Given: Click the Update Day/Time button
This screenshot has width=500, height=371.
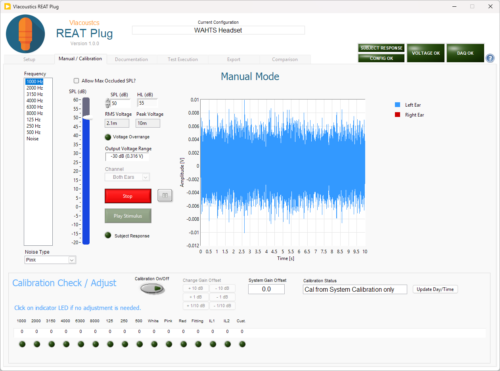Looking at the screenshot, I should pos(435,289).
